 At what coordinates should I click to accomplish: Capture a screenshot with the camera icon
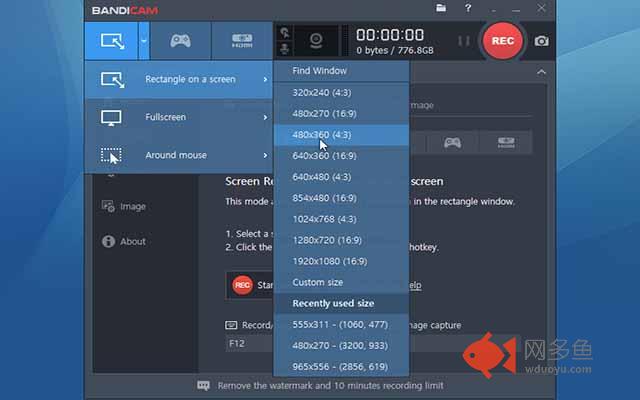click(x=542, y=41)
